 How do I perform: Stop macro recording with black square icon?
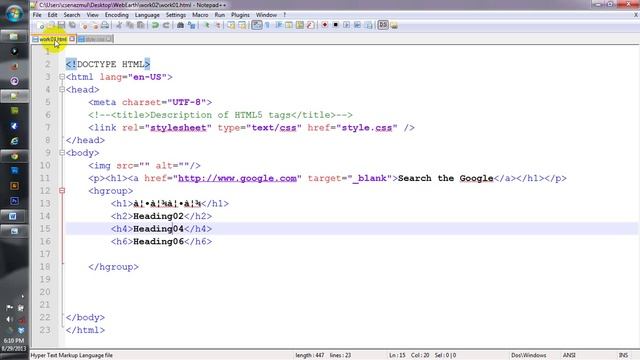pyautogui.click(x=336, y=25)
